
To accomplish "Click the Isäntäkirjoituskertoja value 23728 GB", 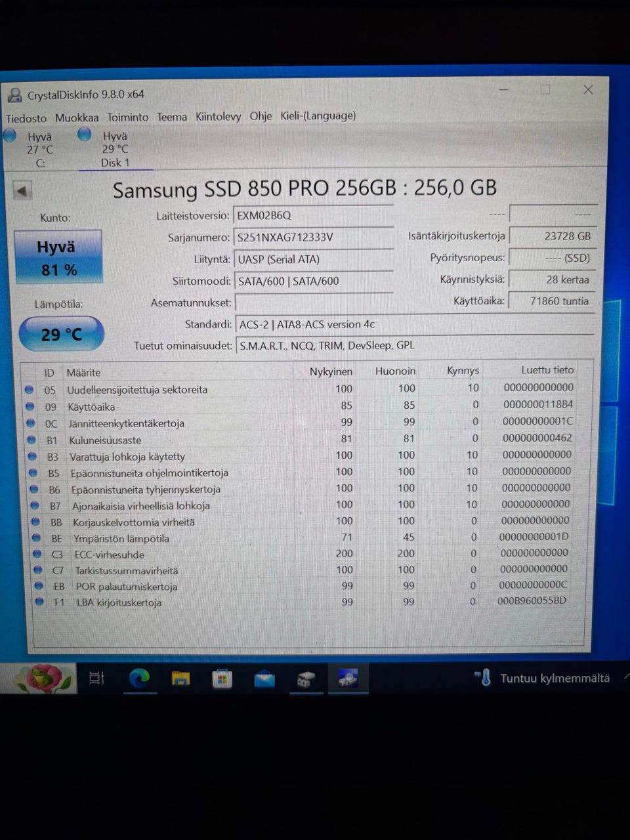I will pyautogui.click(x=553, y=236).
